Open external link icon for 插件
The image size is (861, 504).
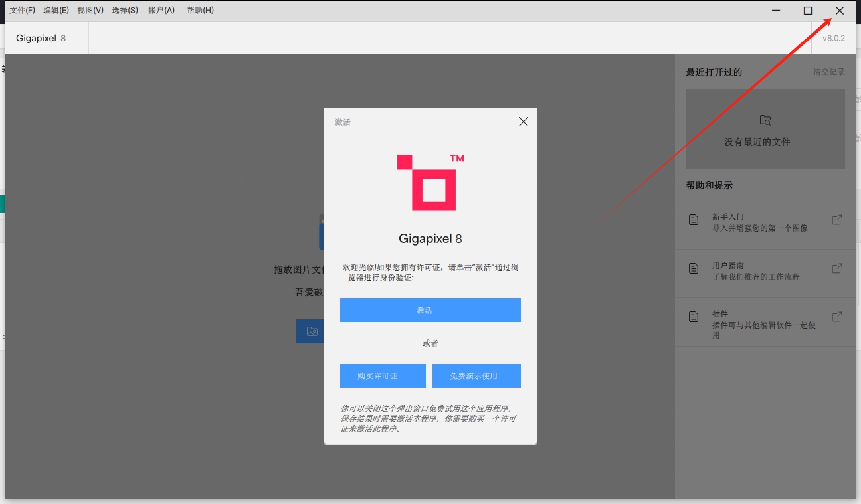pyautogui.click(x=837, y=317)
